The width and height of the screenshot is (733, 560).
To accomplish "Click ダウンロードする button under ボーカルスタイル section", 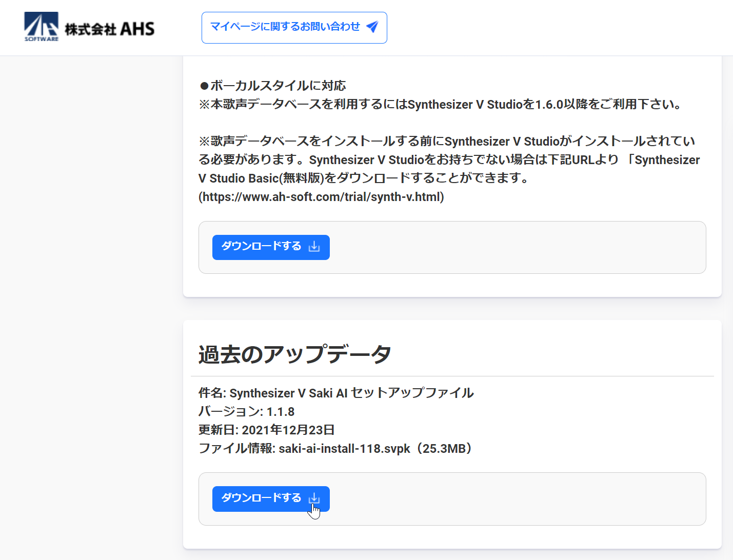I will 271,247.
